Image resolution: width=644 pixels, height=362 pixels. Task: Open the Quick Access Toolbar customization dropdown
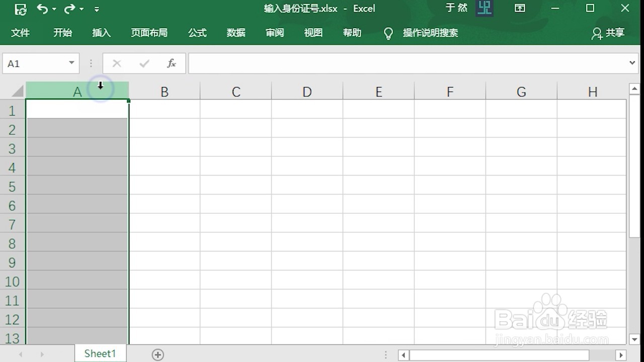pos(97,9)
